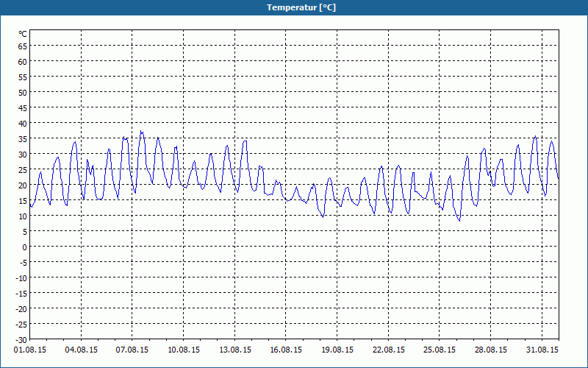Viewport: 588px width, 368px height.
Task: Click the 19.08.15 date label
Action: click(x=337, y=350)
